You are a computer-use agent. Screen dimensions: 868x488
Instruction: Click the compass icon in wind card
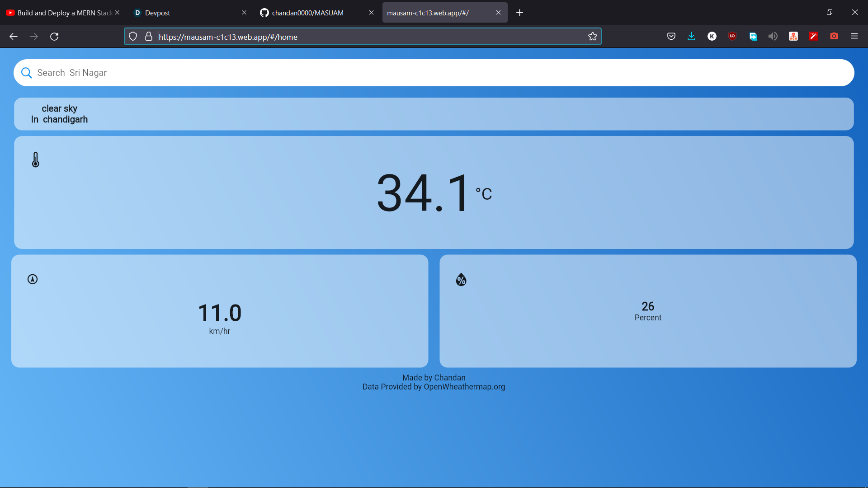click(x=33, y=279)
